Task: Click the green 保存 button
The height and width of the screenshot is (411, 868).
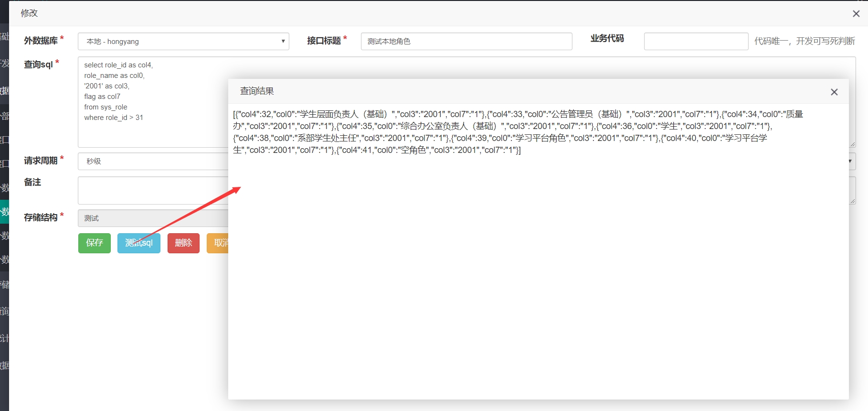Action: 95,243
